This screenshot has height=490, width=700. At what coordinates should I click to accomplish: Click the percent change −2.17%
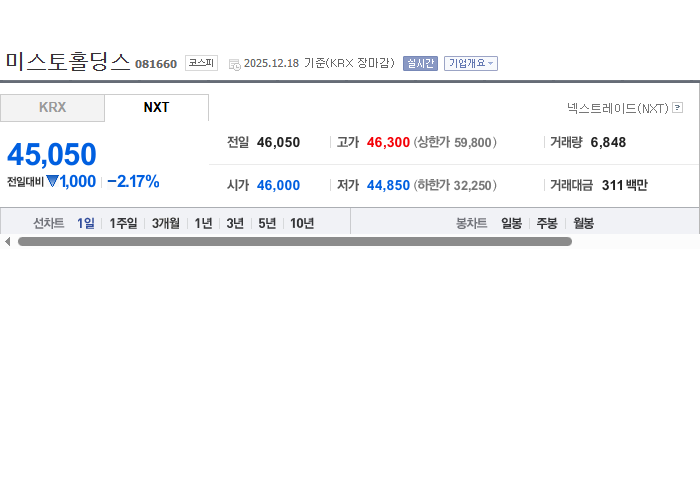pyautogui.click(x=133, y=181)
